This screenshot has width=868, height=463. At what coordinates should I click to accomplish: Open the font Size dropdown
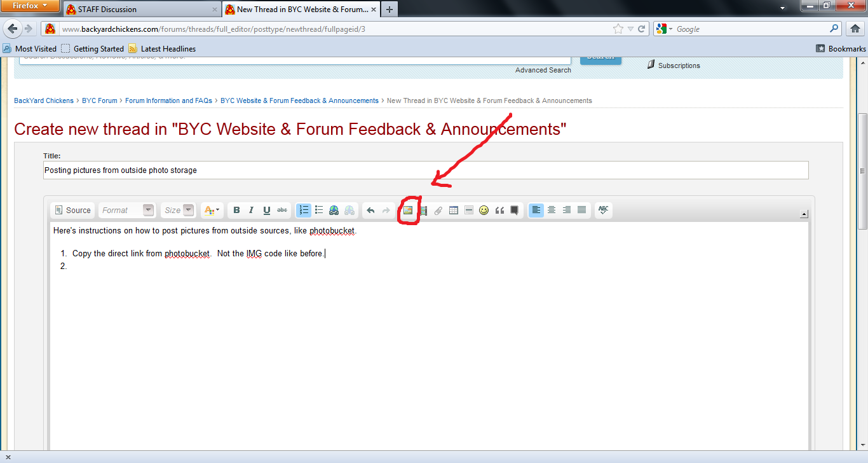(179, 211)
